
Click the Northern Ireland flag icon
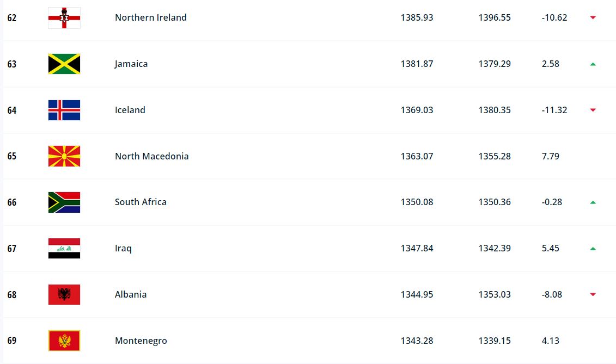(x=64, y=18)
